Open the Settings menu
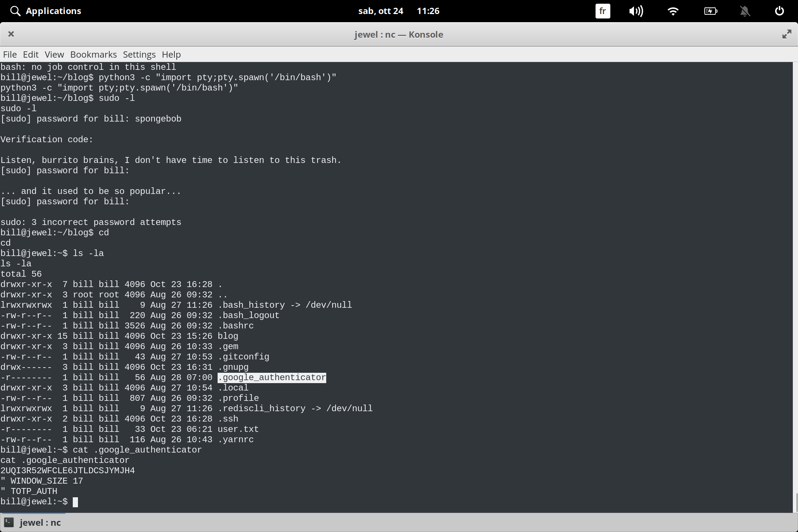 [139, 54]
